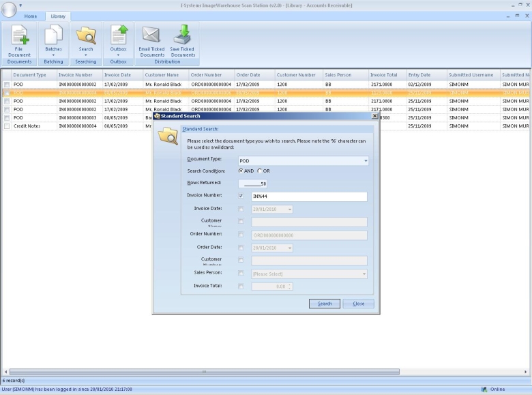Image resolution: width=532 pixels, height=395 pixels.
Task: Click the Outbox icon
Action: pyautogui.click(x=119, y=35)
